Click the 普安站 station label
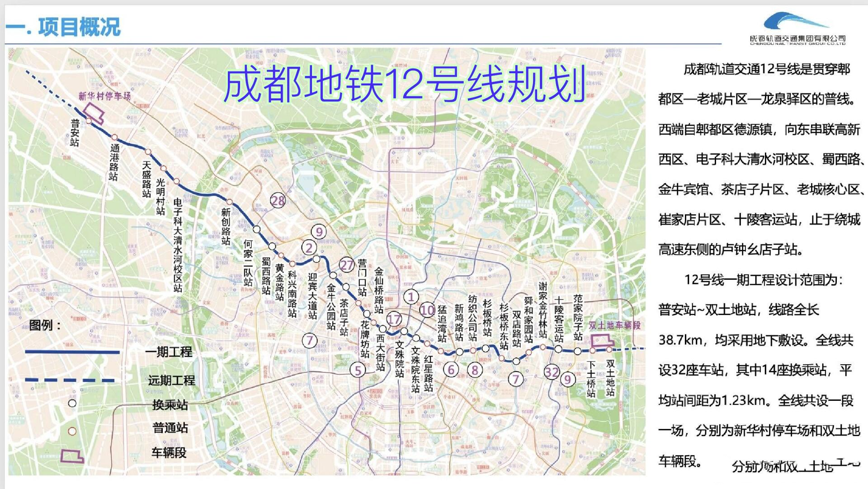868x489 pixels. [x=75, y=132]
